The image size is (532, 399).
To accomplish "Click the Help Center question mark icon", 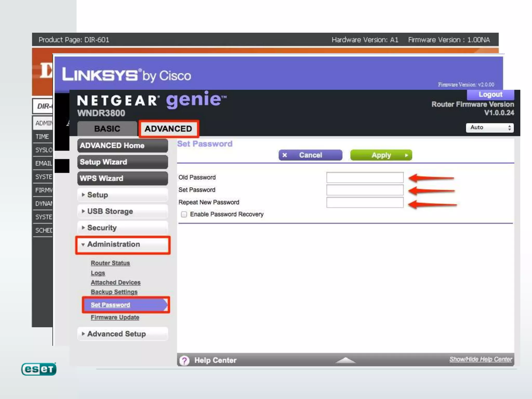I will [x=184, y=361].
